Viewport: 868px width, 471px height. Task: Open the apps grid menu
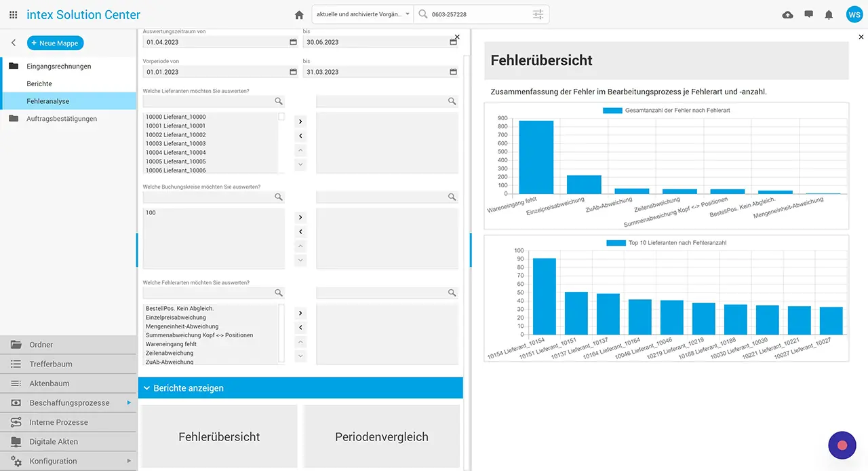tap(14, 14)
